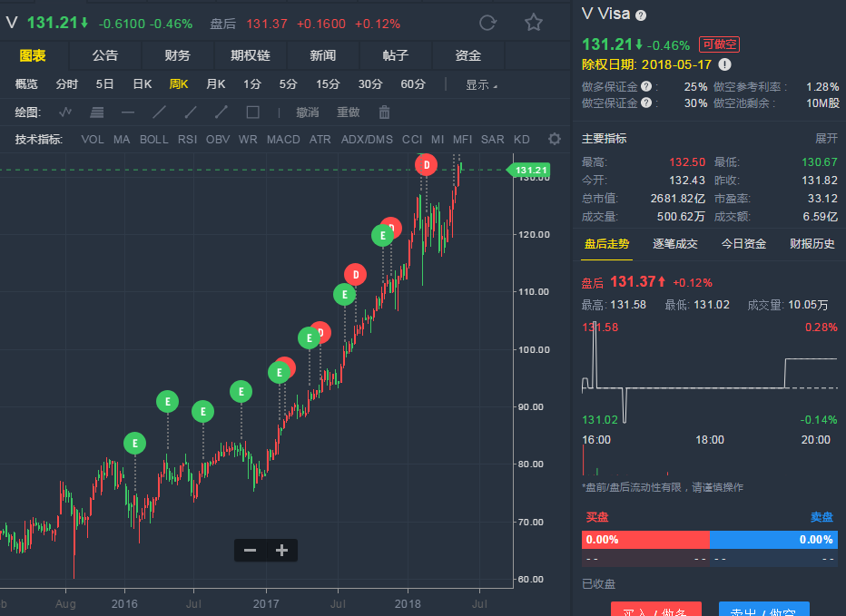Open the 逐笔成交 tick trades tab
Viewport: 846px width, 616px height.
(675, 244)
